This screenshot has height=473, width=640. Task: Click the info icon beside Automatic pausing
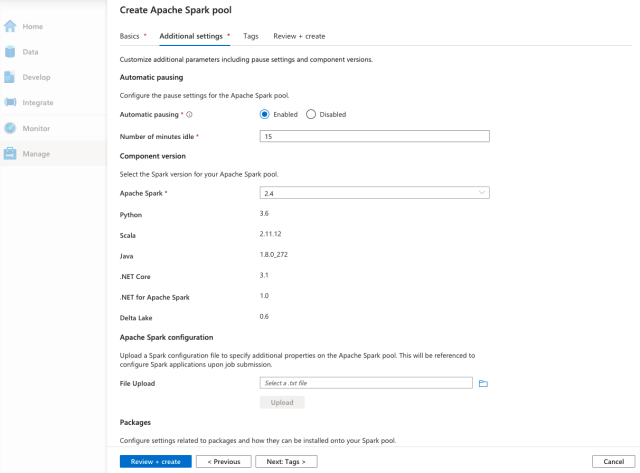coord(189,115)
